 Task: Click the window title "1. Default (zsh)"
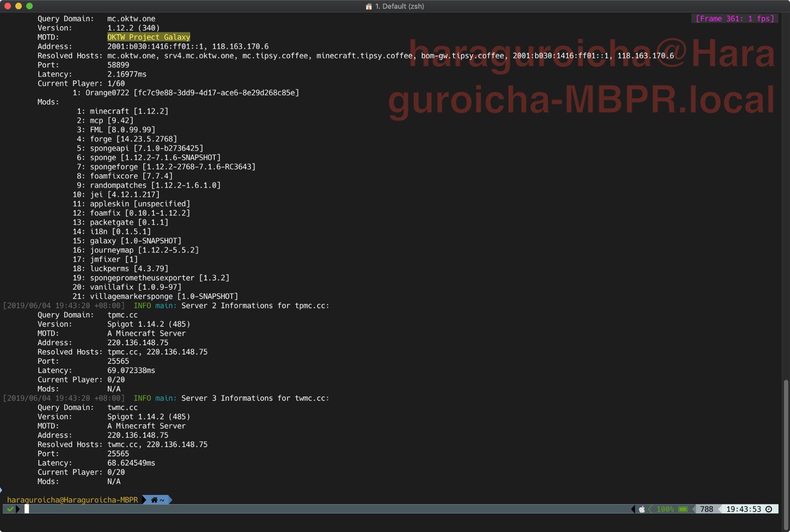(399, 6)
